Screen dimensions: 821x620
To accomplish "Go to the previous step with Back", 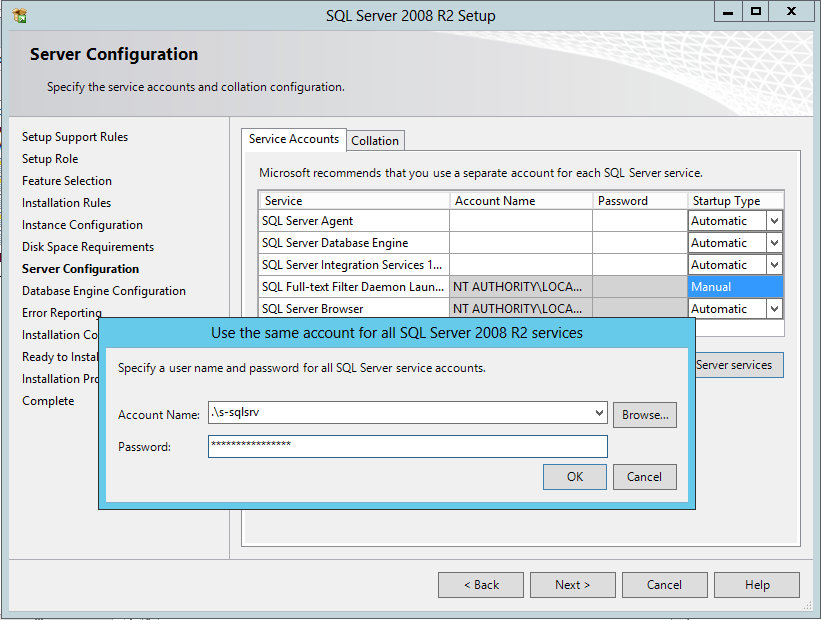I will 481,585.
